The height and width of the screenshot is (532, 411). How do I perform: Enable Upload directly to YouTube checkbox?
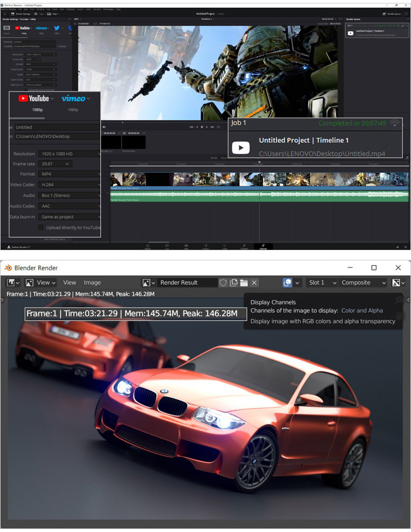click(x=41, y=227)
